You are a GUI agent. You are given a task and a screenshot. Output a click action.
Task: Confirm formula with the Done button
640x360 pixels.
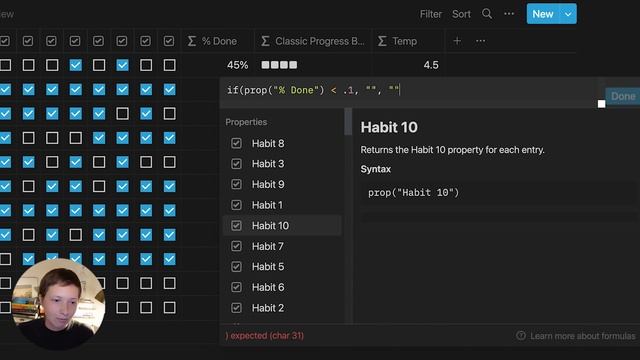tap(623, 96)
